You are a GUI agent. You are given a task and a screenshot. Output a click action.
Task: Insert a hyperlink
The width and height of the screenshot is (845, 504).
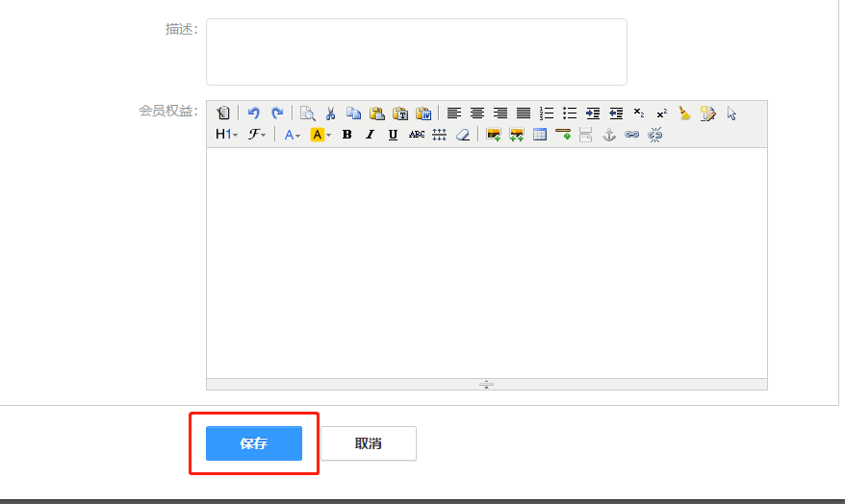point(631,135)
